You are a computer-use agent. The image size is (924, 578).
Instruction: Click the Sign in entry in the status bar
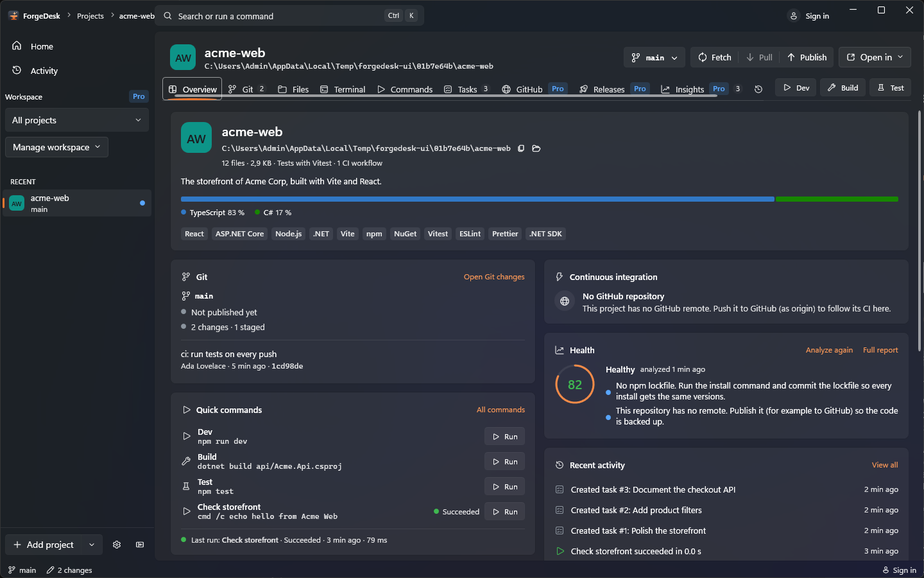click(x=900, y=570)
